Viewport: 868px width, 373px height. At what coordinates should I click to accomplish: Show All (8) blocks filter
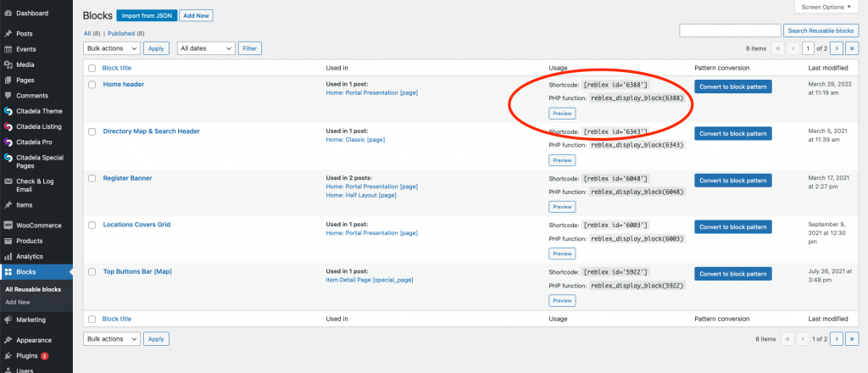pos(92,34)
